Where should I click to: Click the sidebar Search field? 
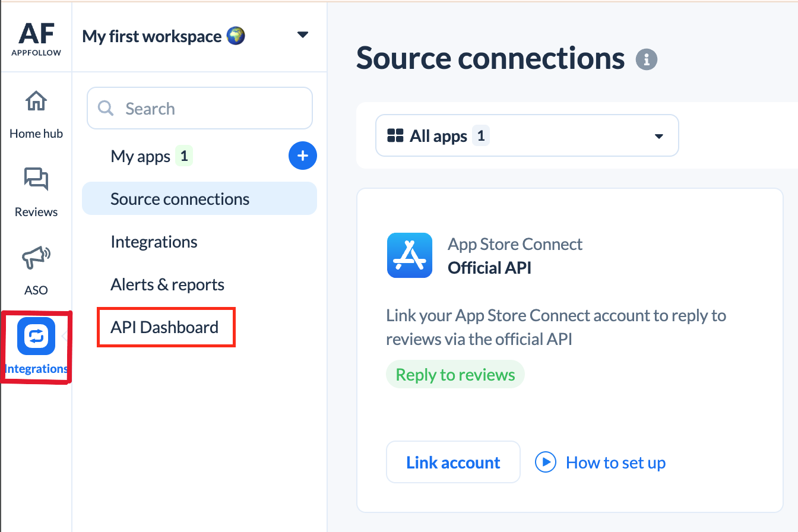[199, 108]
